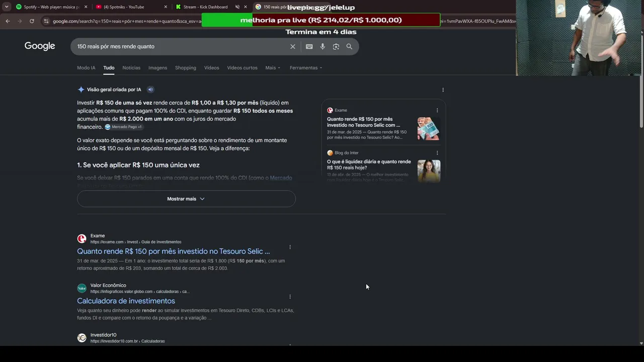Viewport: 644px width, 362px height.
Task: Open Exame source card article title
Action: (364, 122)
